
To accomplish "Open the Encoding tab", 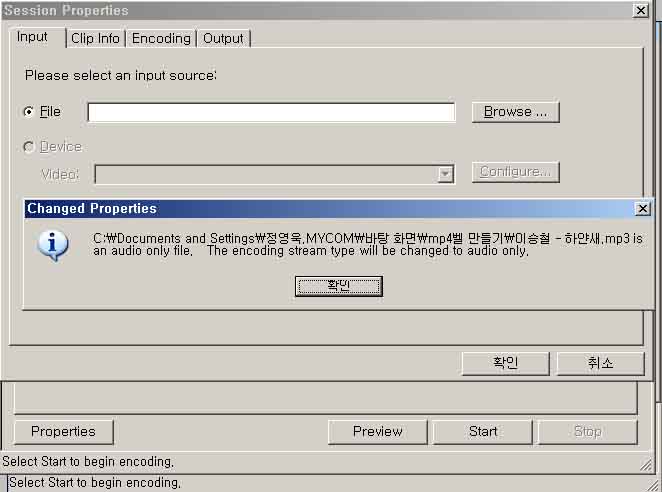I will point(161,38).
